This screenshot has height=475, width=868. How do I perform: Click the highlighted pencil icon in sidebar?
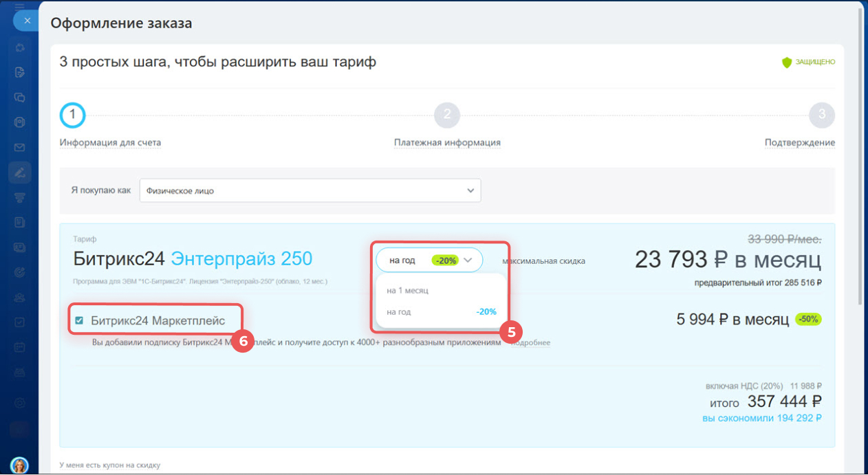[20, 173]
